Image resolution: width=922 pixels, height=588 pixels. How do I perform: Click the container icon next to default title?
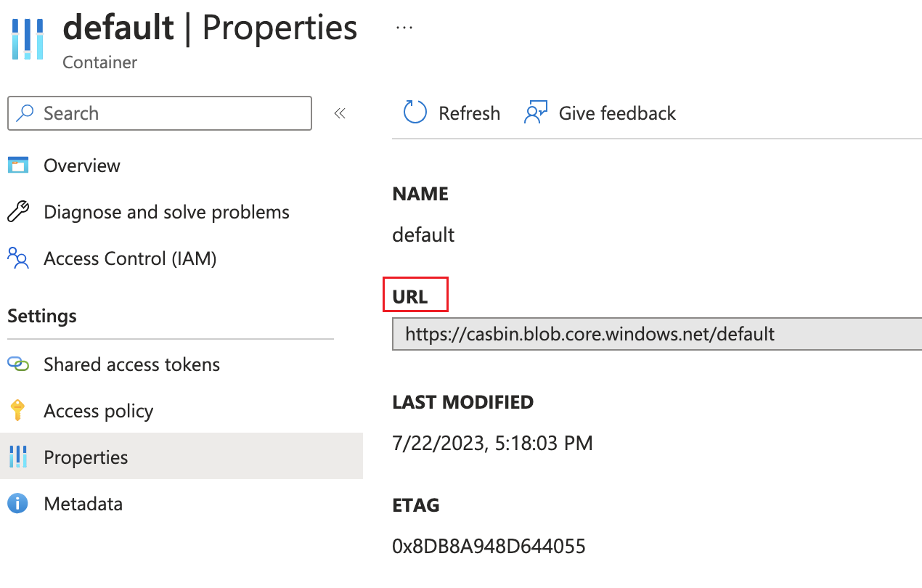click(x=27, y=38)
